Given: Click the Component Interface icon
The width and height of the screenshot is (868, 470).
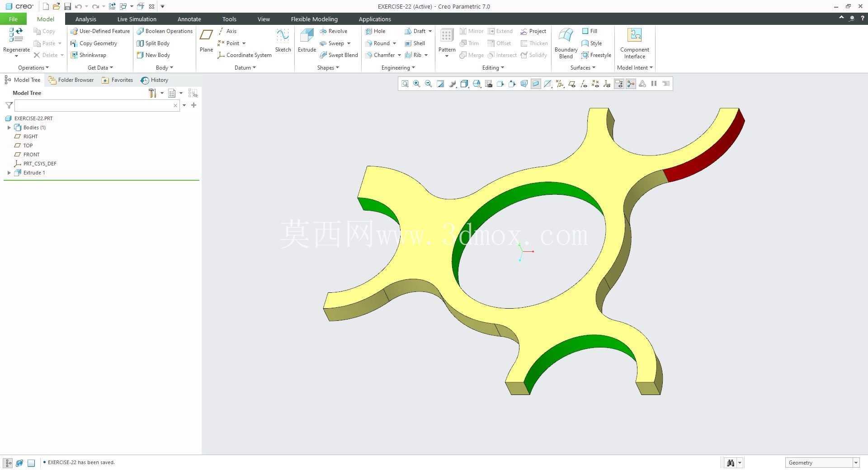Looking at the screenshot, I should tap(634, 43).
